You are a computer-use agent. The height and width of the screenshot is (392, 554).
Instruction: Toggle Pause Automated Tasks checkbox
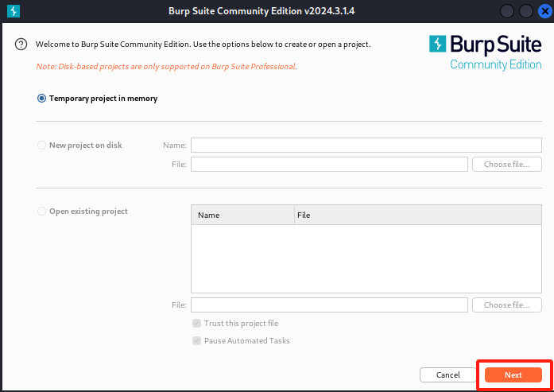(x=197, y=341)
